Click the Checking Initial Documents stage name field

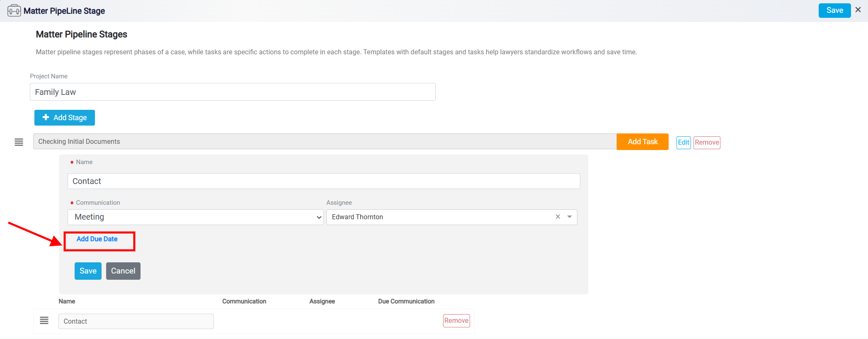pos(325,142)
